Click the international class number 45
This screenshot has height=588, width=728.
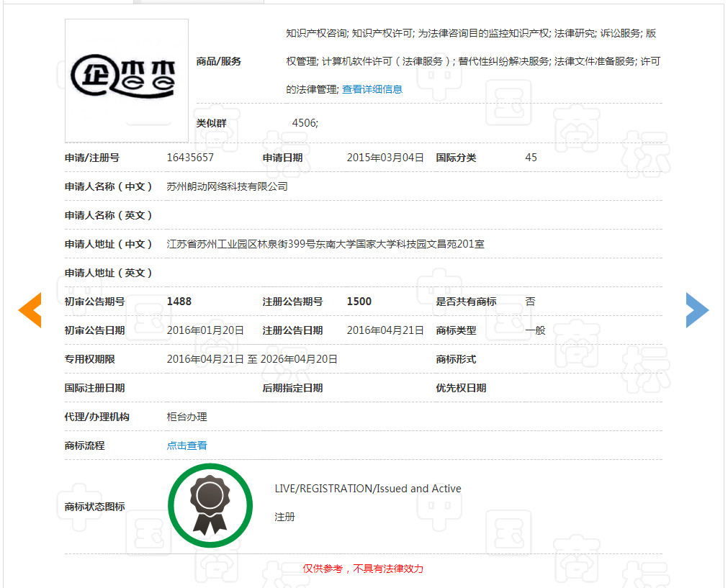531,157
